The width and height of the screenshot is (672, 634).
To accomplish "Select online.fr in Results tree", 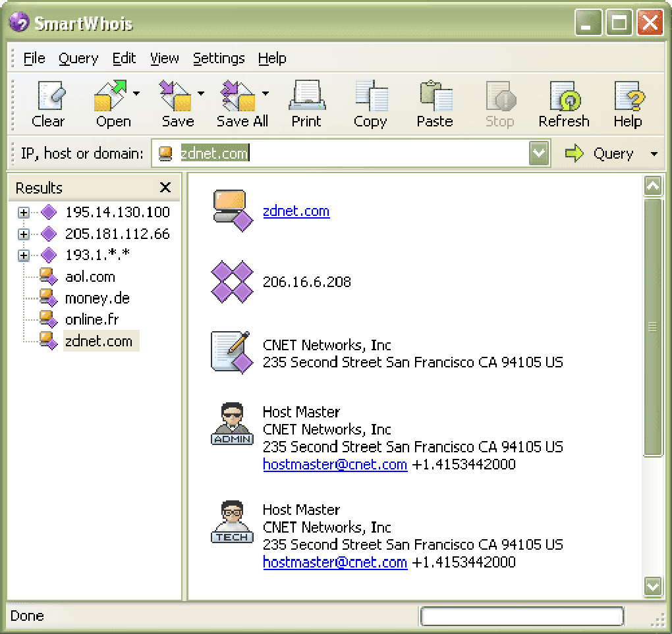I will [92, 319].
